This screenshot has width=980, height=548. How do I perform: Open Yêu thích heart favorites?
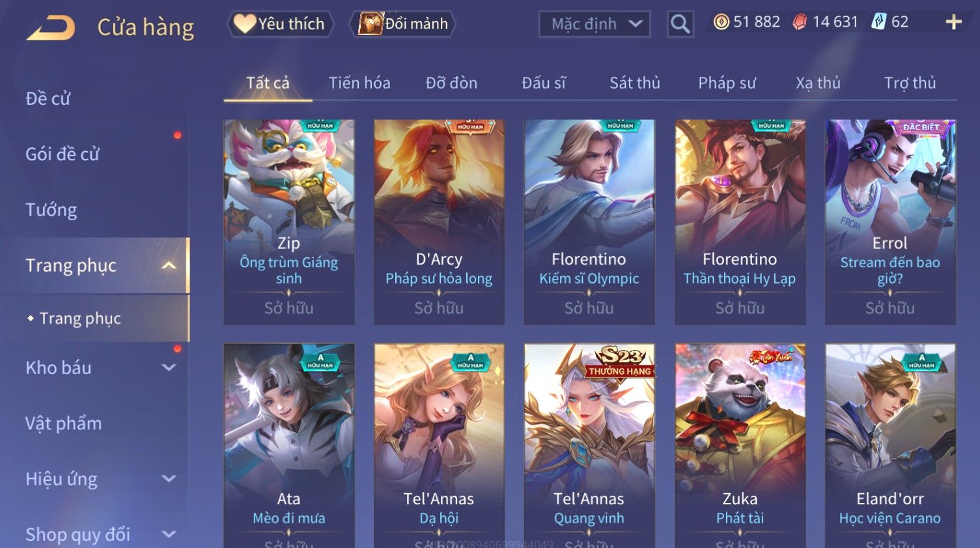[280, 24]
